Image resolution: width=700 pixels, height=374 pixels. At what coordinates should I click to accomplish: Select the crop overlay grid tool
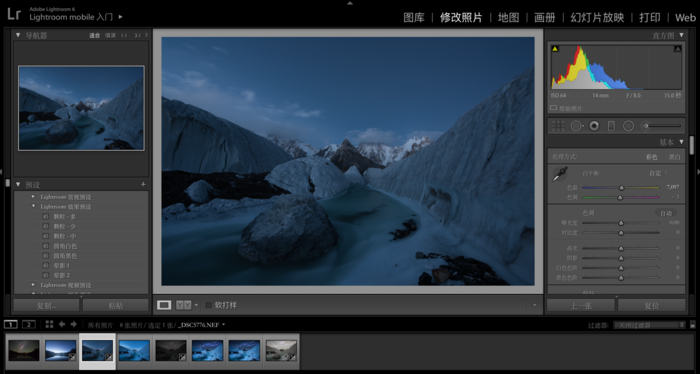(x=558, y=126)
